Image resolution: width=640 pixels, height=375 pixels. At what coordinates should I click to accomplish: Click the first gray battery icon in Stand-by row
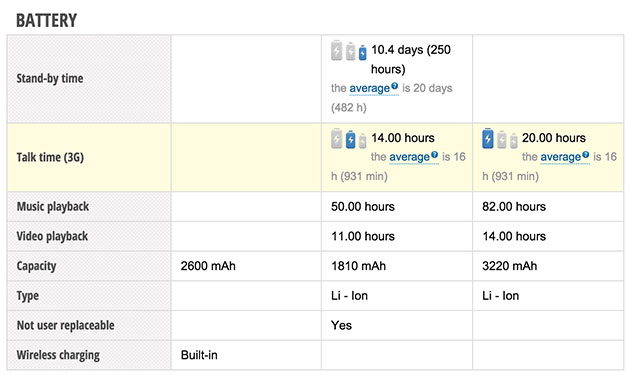point(336,51)
